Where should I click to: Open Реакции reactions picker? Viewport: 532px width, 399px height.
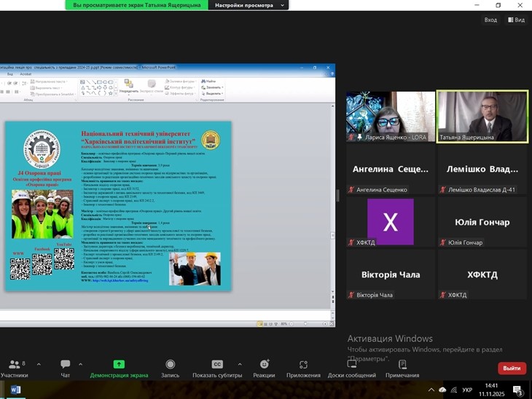264,366
